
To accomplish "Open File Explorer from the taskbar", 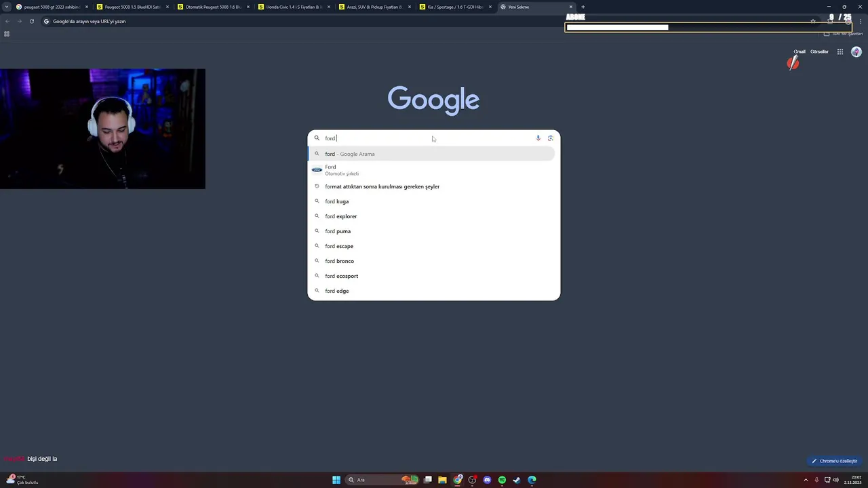I will coord(442,480).
